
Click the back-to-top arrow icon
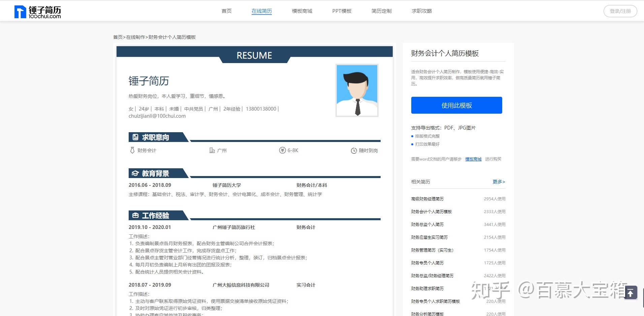coord(631,293)
